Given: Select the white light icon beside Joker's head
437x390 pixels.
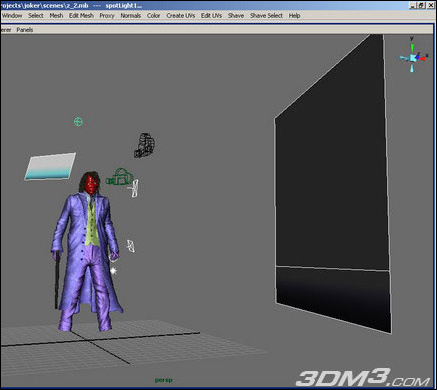Looking at the screenshot, I should (x=134, y=188).
